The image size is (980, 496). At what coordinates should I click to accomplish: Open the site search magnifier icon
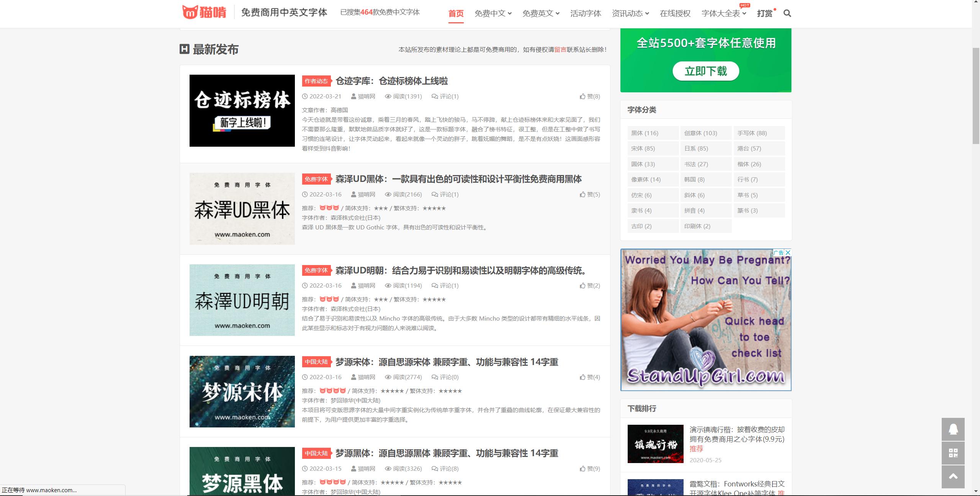click(x=787, y=13)
